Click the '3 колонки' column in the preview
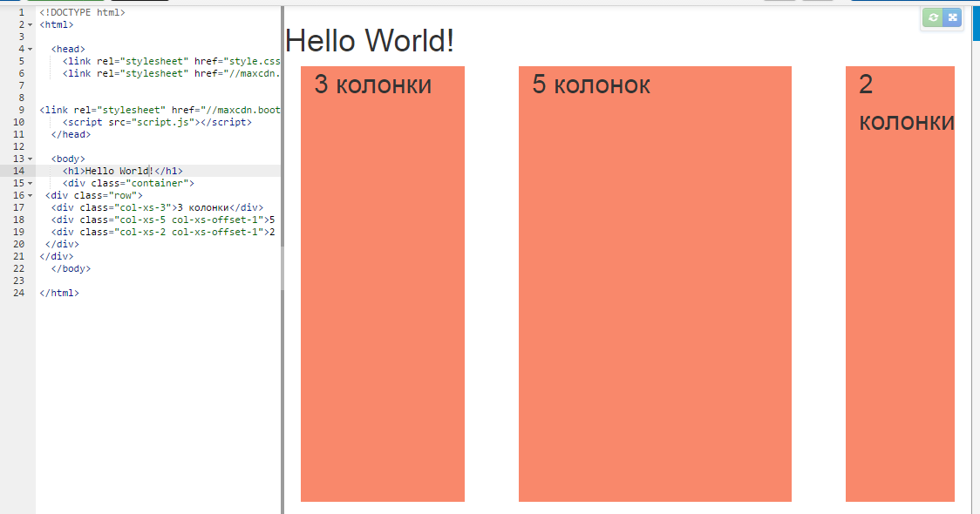This screenshot has width=980, height=514. (381, 279)
